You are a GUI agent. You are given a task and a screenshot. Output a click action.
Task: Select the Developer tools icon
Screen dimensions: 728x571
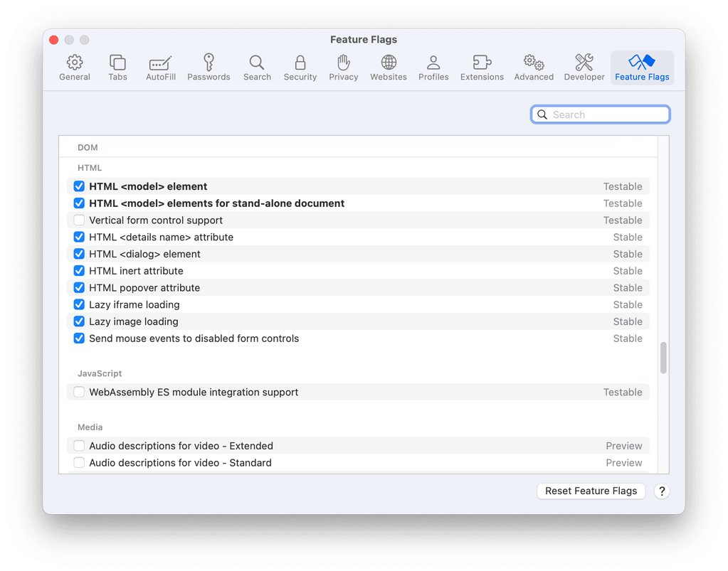click(x=584, y=68)
